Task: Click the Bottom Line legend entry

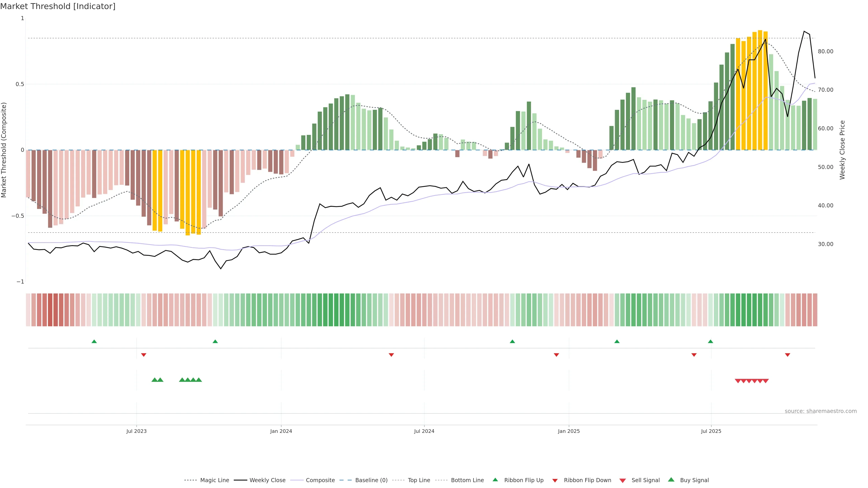Action: click(467, 480)
